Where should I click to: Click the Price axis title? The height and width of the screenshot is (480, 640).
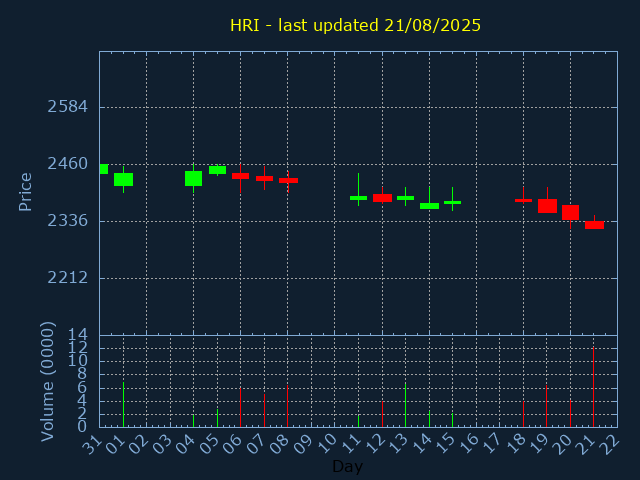[x=25, y=192]
